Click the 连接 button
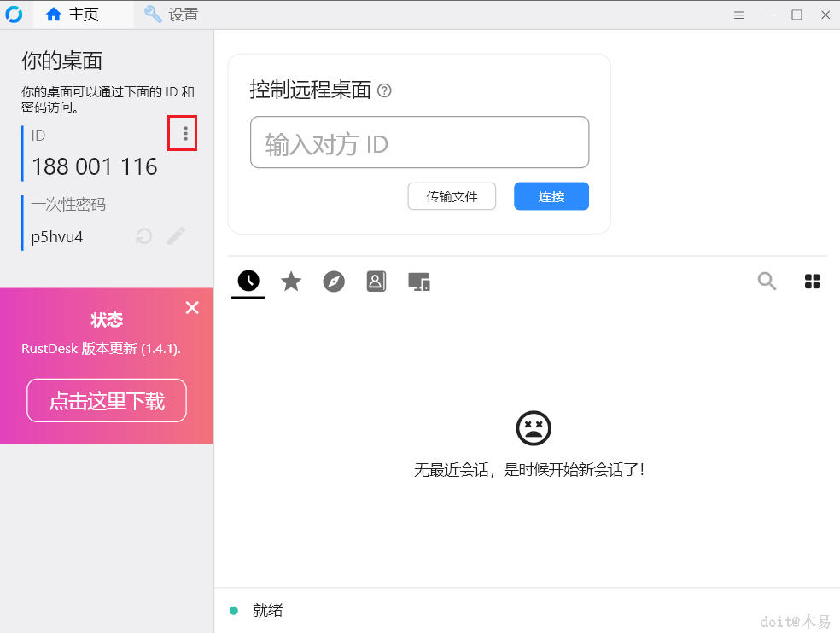 pyautogui.click(x=551, y=196)
